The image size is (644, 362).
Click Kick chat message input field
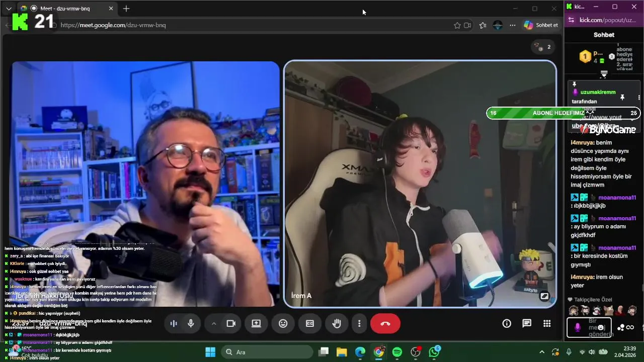pyautogui.click(x=589, y=327)
